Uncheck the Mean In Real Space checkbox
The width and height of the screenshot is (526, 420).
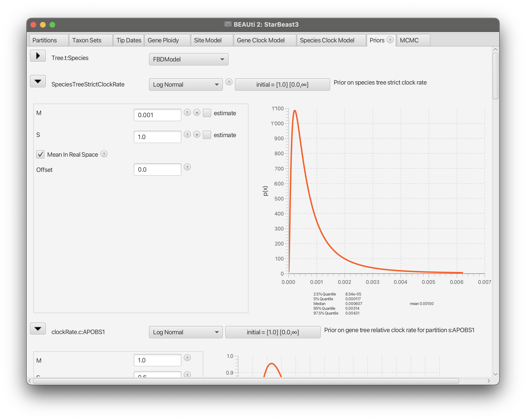click(x=40, y=155)
